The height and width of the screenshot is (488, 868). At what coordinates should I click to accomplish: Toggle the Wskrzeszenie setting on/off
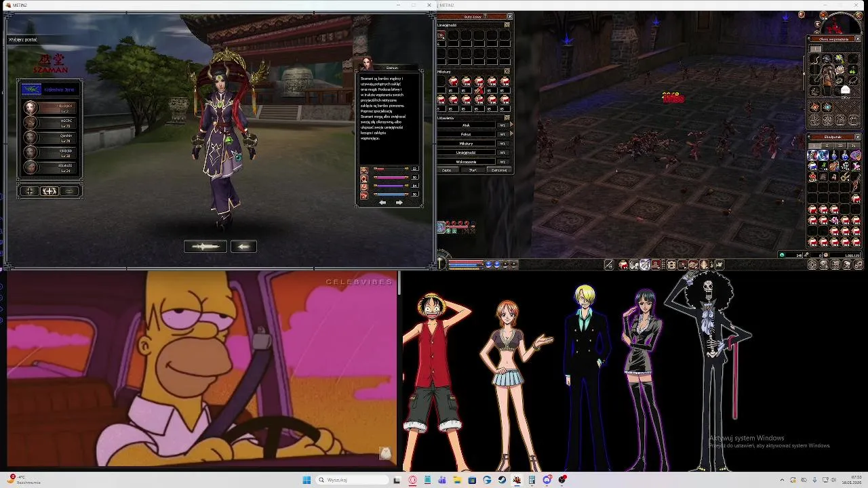pos(502,162)
